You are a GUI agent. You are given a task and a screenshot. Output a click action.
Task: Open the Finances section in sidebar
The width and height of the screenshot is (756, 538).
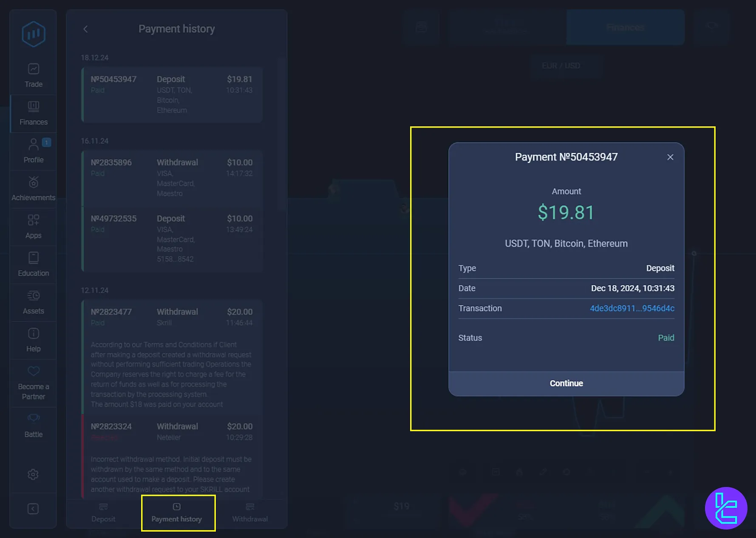pyautogui.click(x=34, y=114)
